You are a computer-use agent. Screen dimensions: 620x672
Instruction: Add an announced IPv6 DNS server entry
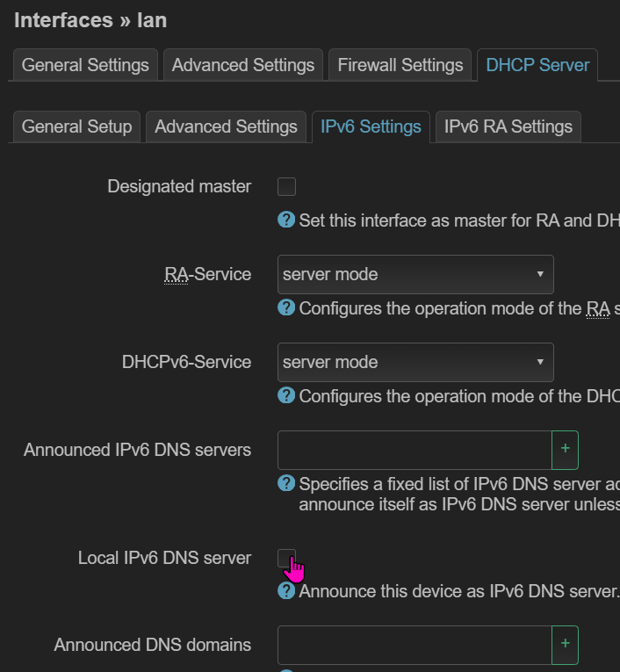coord(566,450)
